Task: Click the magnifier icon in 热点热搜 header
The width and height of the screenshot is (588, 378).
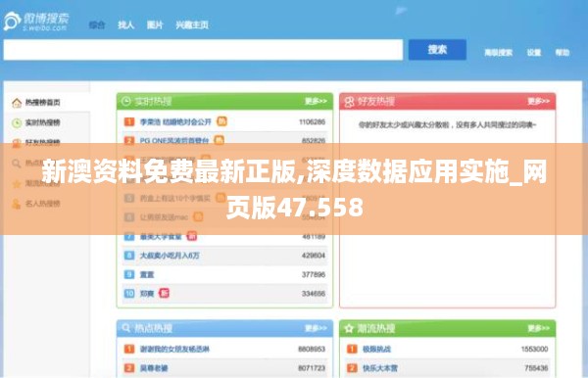Action: 126,328
